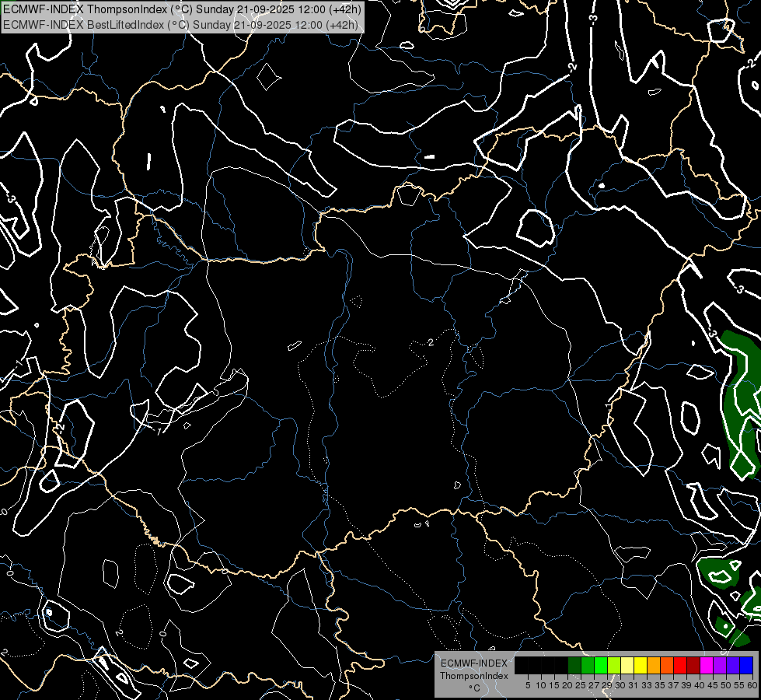Pick the bright green 27-29 legend swatch

tap(601, 665)
